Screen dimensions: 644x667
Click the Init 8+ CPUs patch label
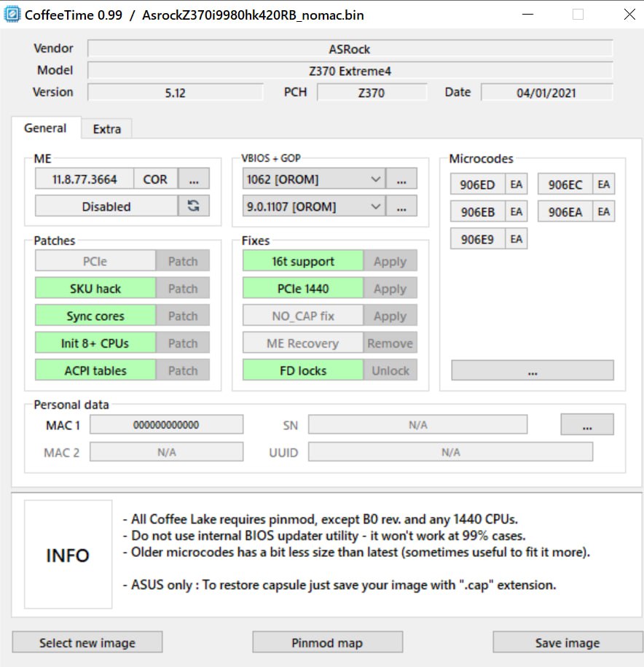point(95,343)
